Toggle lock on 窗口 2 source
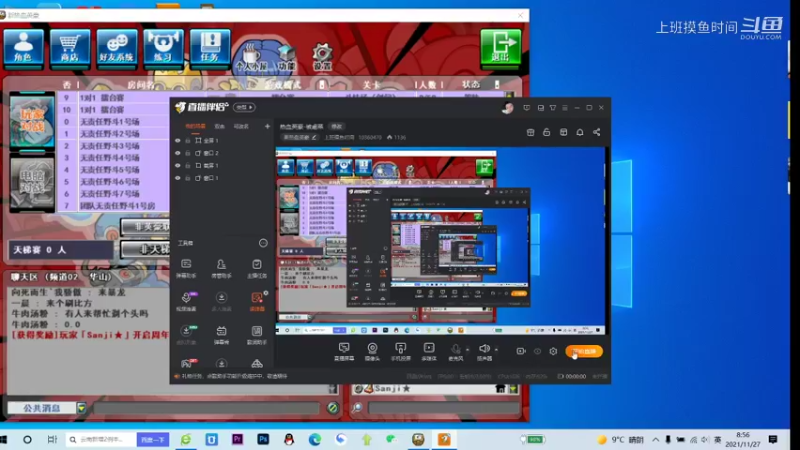 [188, 153]
